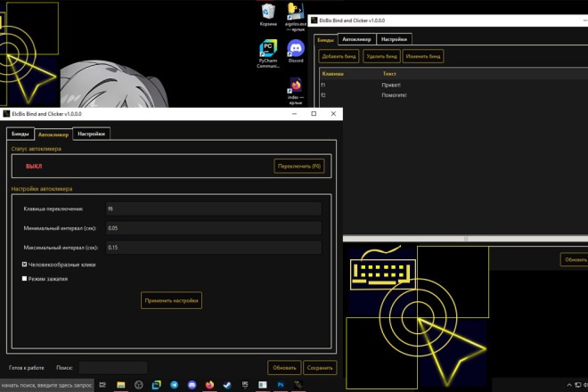The width and height of the screenshot is (588, 392).
Task: Open the Настройки tab in front window
Action: point(91,134)
